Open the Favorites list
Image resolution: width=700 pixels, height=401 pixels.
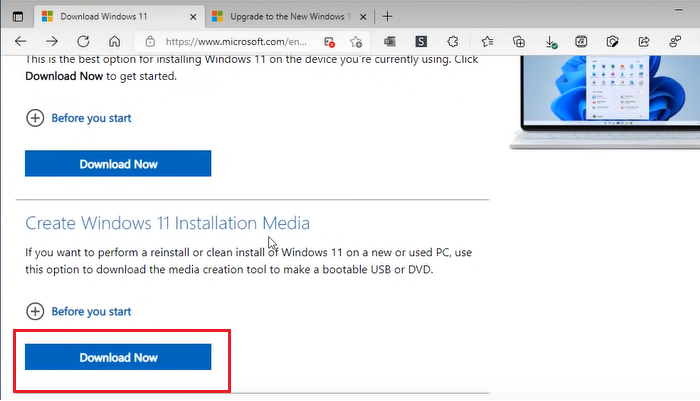[x=487, y=41]
